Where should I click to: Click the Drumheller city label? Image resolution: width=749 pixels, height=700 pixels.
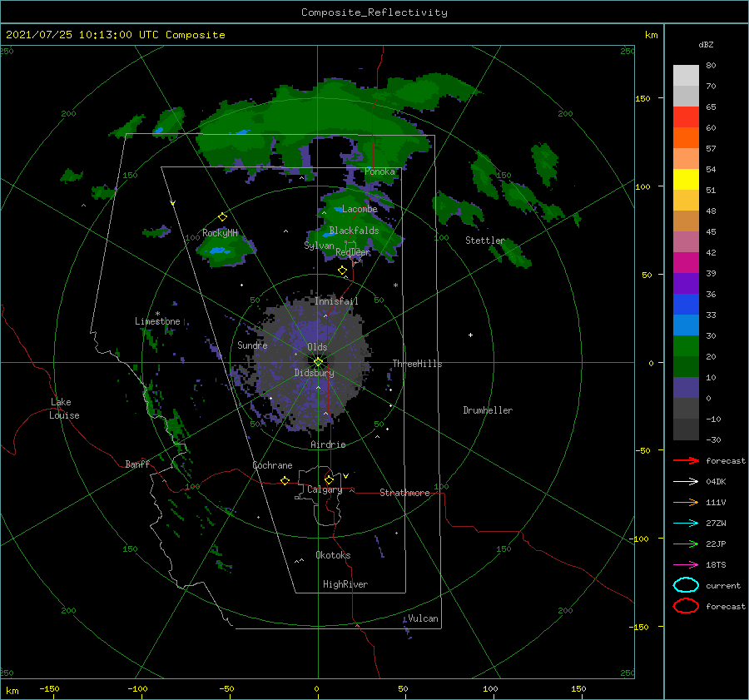coord(488,410)
